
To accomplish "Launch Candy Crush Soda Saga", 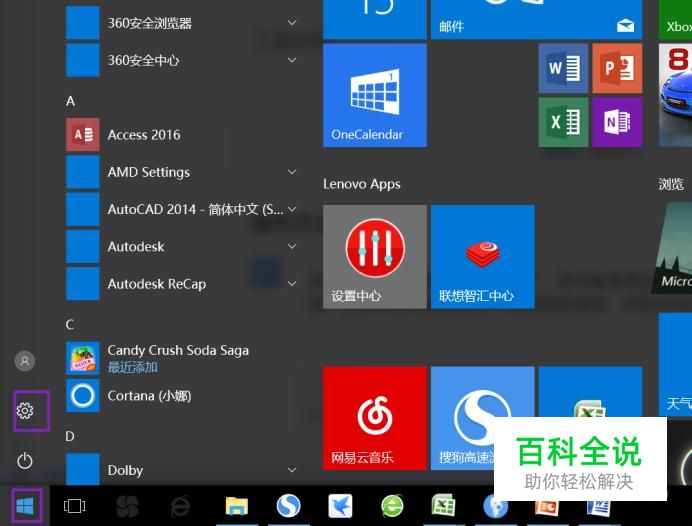I will tap(181, 358).
